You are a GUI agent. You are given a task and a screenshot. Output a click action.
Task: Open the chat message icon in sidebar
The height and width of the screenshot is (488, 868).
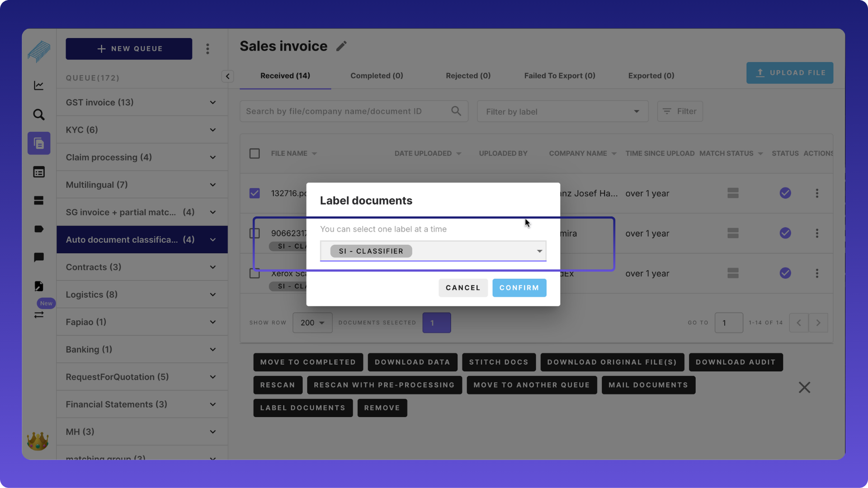coord(39,258)
